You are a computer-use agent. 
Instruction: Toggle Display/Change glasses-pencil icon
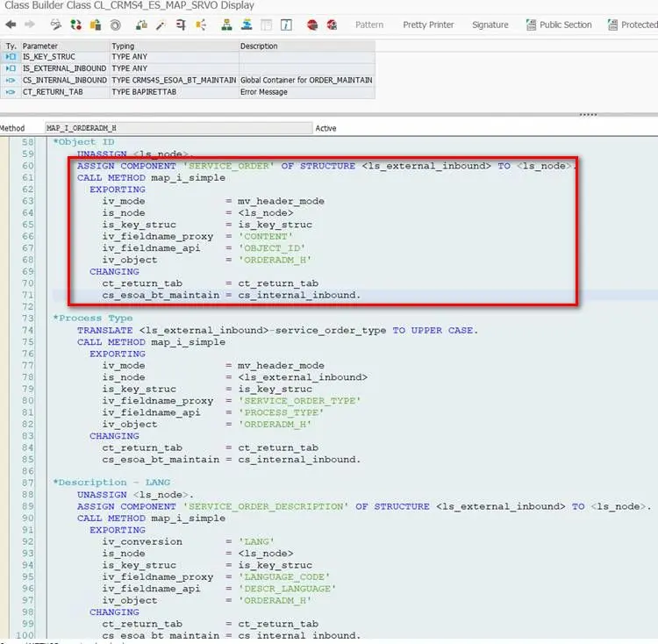(56, 25)
